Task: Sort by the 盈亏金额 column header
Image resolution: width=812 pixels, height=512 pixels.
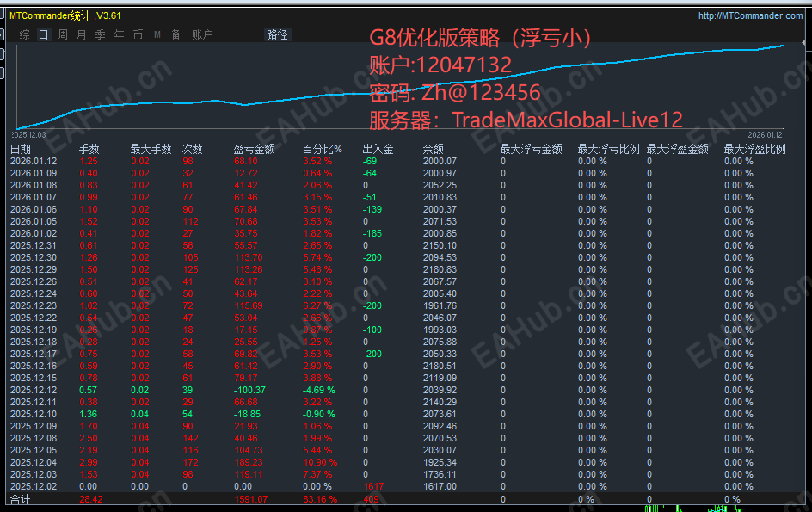Action: 256,148
